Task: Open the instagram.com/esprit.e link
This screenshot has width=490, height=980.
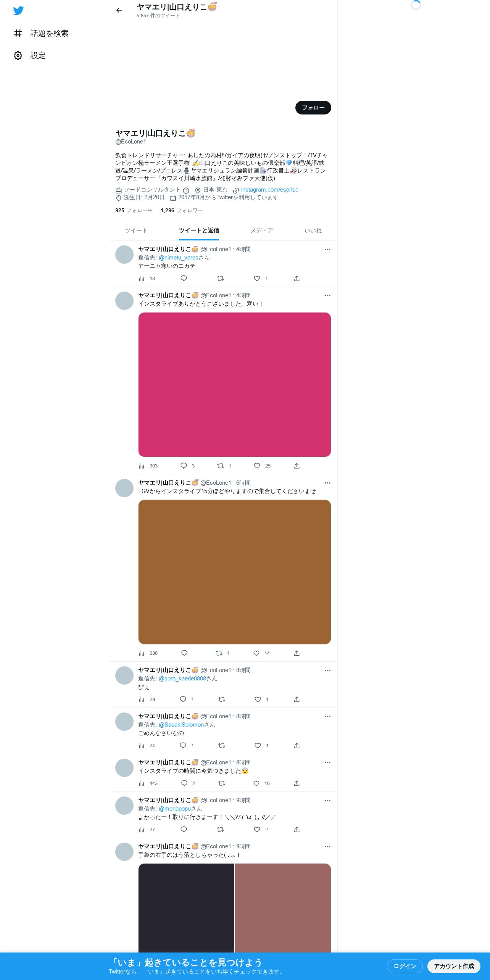Action: (269, 190)
